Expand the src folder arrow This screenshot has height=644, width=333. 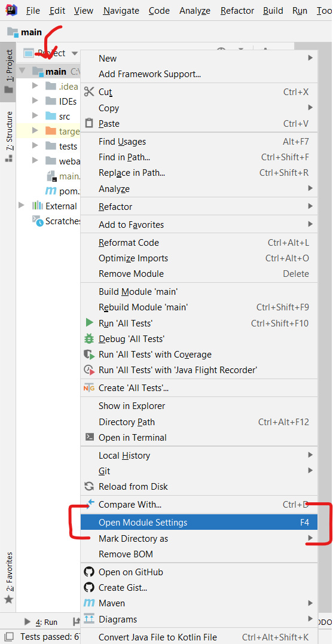point(35,116)
